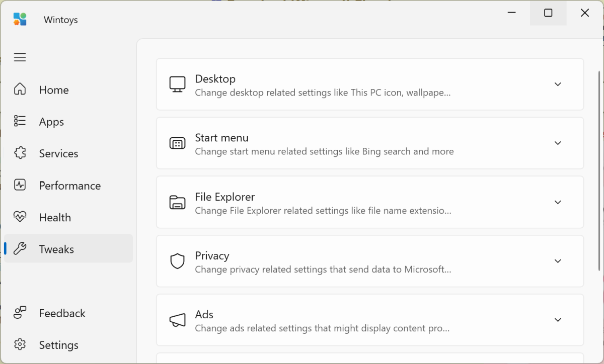Open the Start menu tweaks card title

(x=221, y=138)
